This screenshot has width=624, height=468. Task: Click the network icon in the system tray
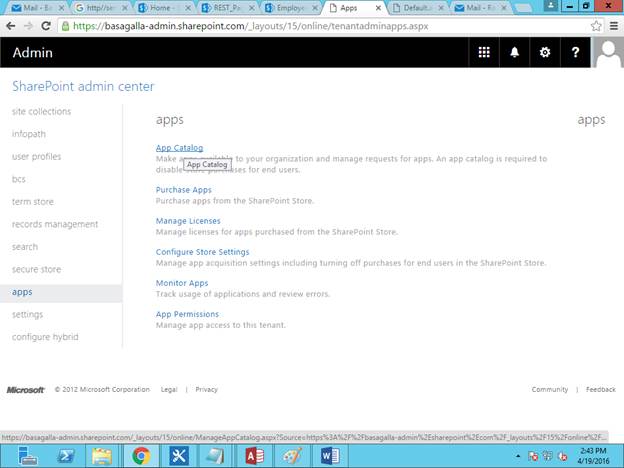point(548,456)
